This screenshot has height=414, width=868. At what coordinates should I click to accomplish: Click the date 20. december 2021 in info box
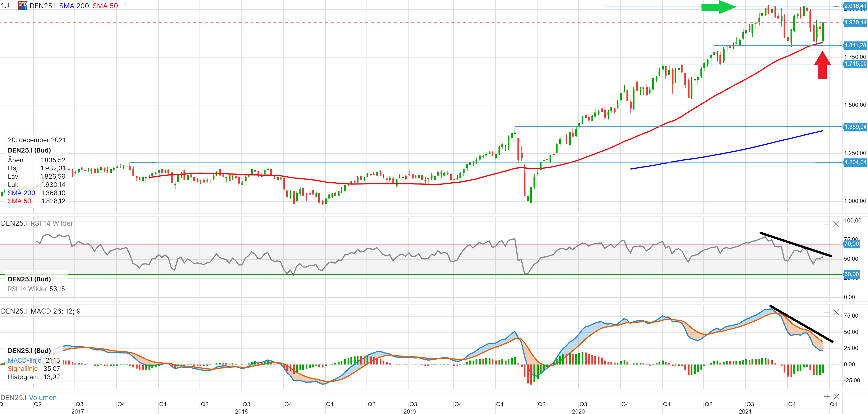coord(37,140)
